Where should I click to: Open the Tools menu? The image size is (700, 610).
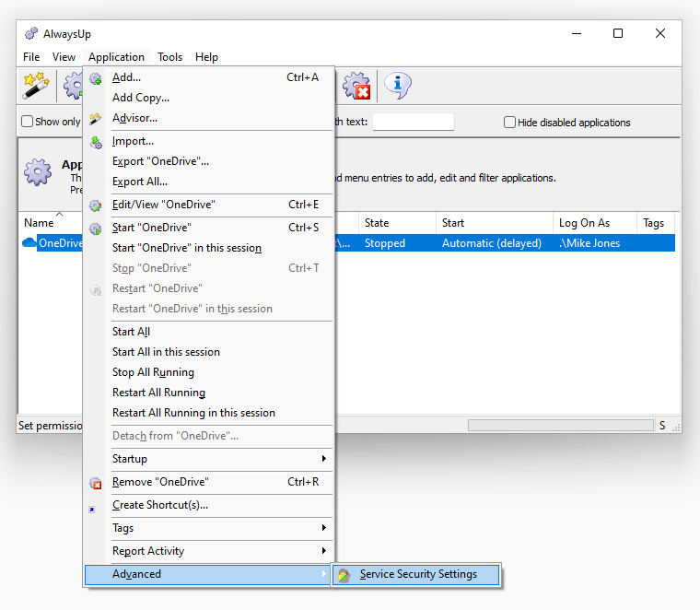[170, 57]
